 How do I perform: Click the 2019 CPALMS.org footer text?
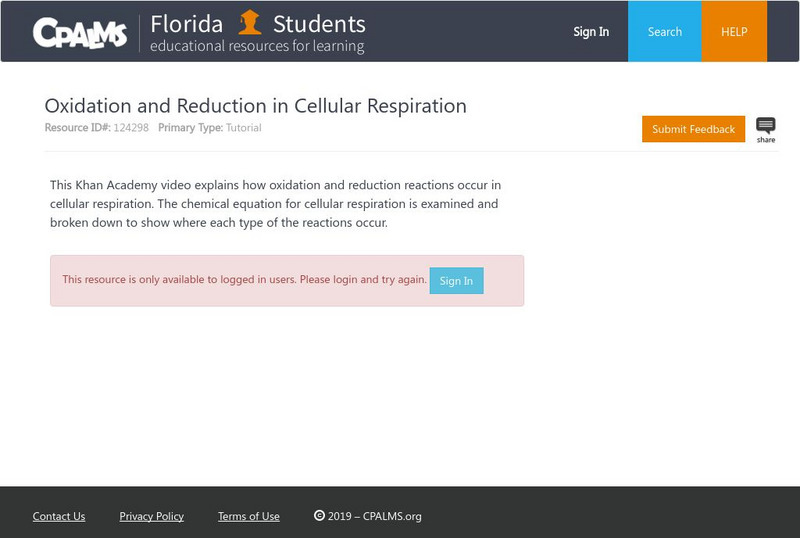coord(375,516)
